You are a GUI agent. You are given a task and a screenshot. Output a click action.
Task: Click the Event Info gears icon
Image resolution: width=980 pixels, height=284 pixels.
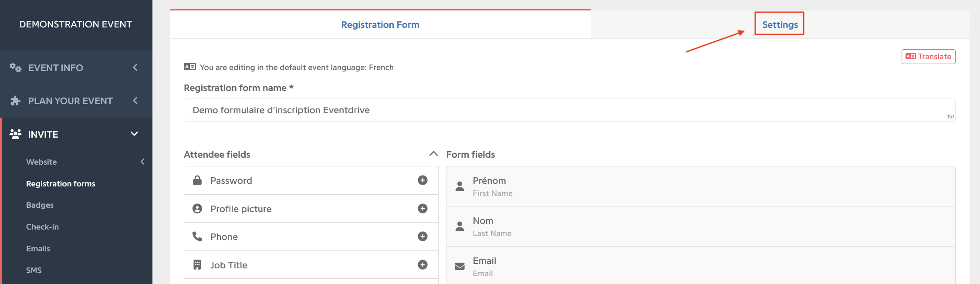click(15, 68)
